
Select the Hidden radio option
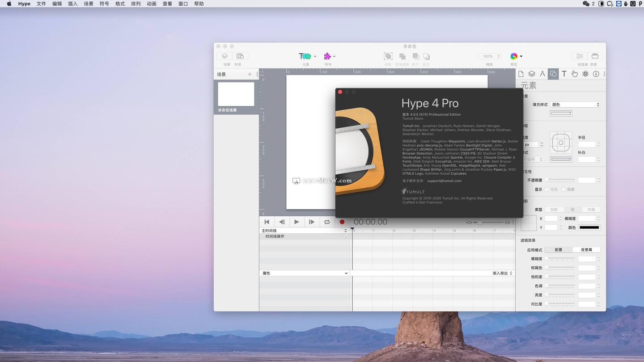563,189
